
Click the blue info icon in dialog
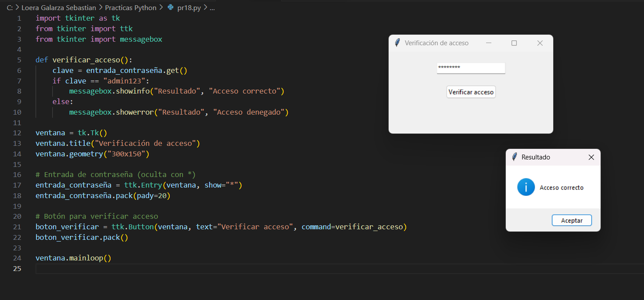pos(526,187)
